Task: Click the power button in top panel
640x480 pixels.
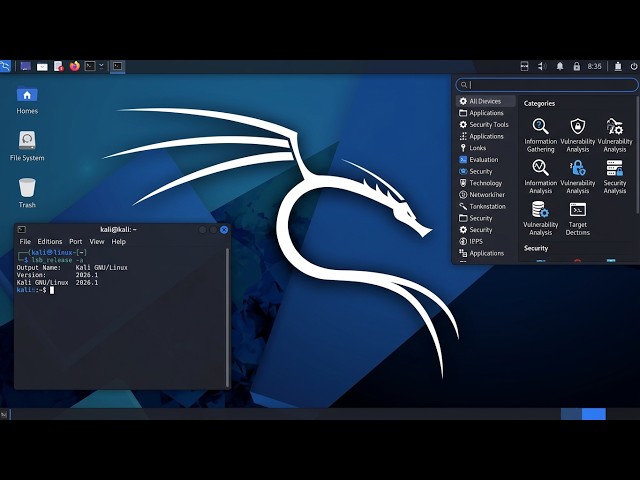Action: pyautogui.click(x=634, y=66)
